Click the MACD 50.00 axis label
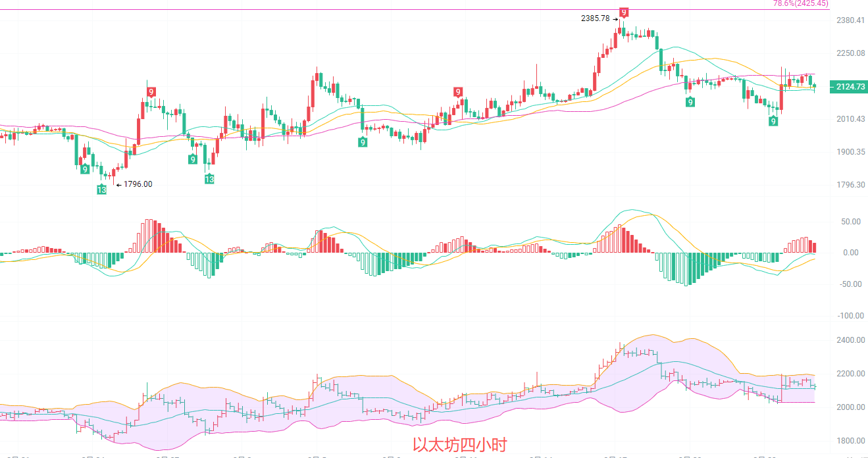868x458 pixels. click(x=850, y=222)
